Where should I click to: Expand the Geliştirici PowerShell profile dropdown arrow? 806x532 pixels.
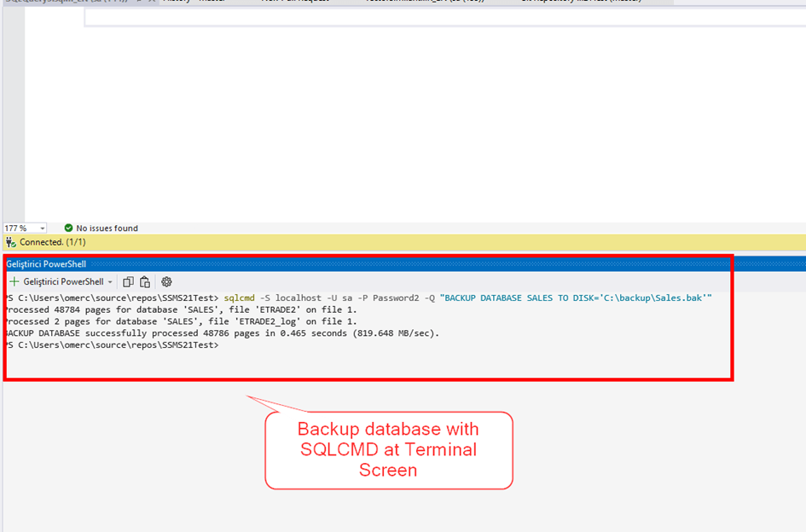tap(110, 282)
